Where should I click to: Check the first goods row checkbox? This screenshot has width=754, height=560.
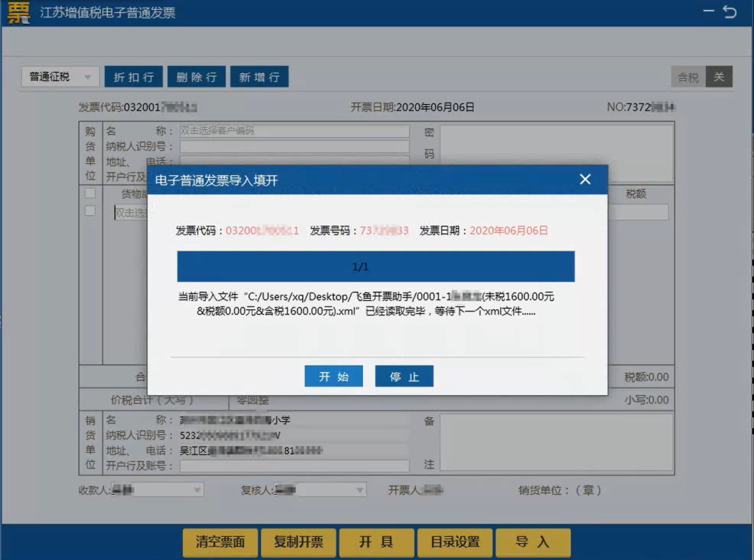tap(90, 211)
